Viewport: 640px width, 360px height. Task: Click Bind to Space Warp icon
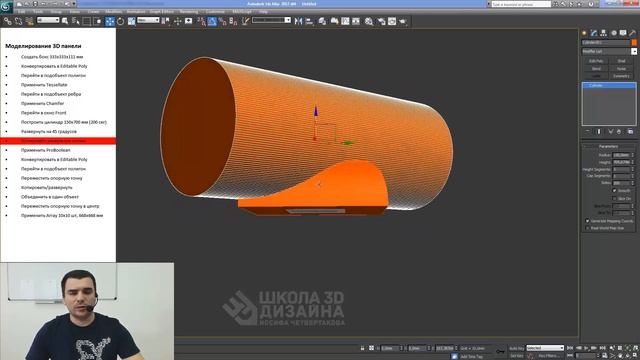tap(29, 21)
